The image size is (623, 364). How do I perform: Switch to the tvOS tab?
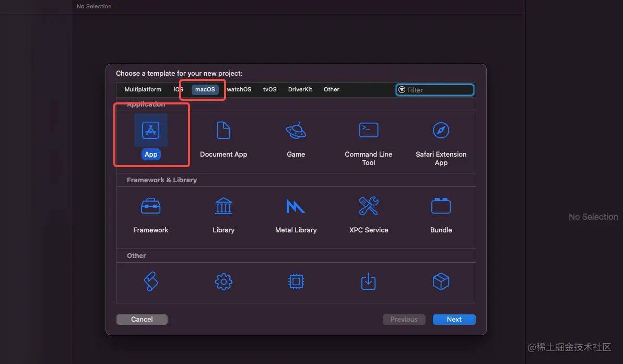270,89
